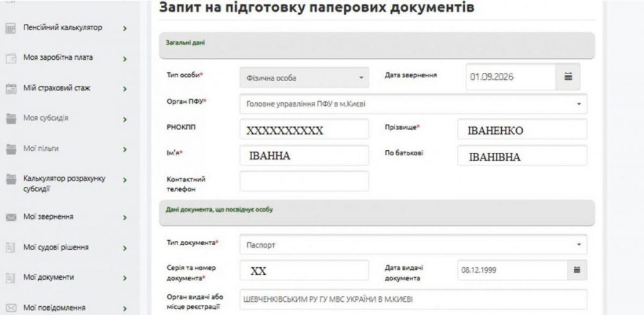This screenshot has height=315, width=644.
Task: Click the Ім'я field with ІВАННА
Action: [304, 155]
